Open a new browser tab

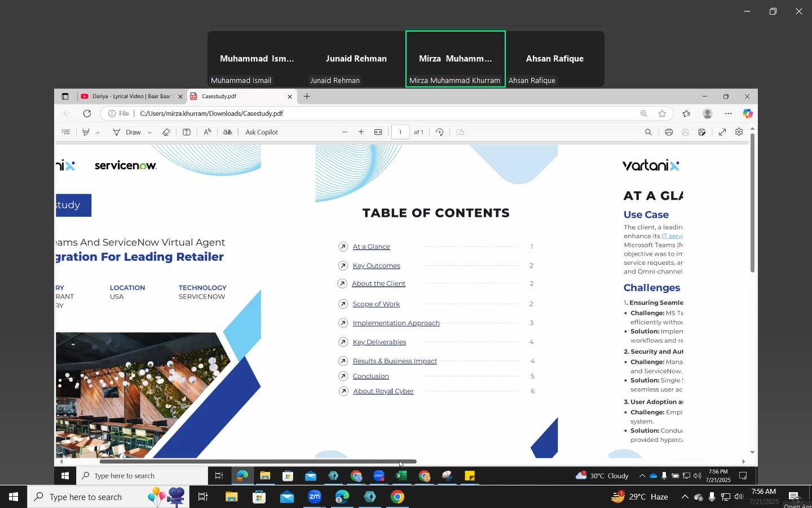(307, 97)
